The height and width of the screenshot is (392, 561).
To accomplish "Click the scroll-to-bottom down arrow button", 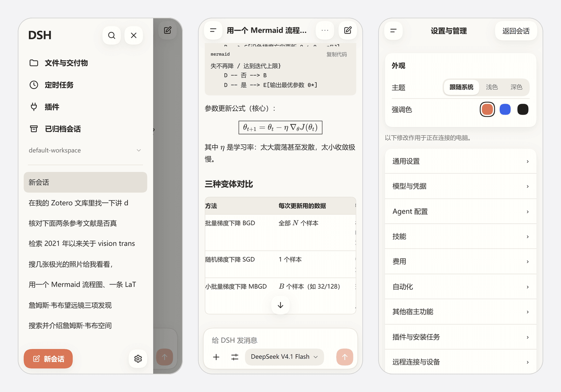I will tap(280, 305).
